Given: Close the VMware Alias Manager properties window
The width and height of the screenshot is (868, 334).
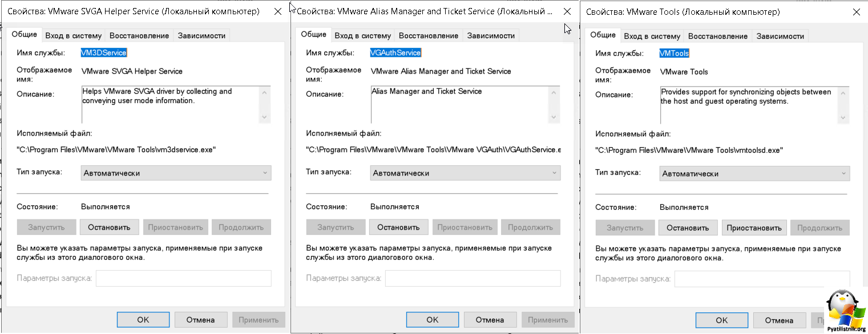Looking at the screenshot, I should pyautogui.click(x=567, y=11).
